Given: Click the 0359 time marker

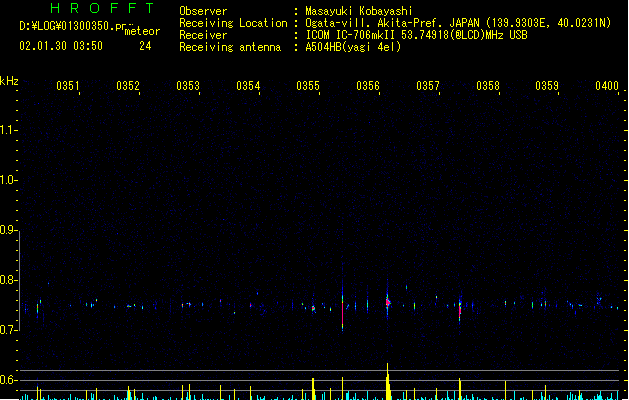Looking at the screenshot, I should click(547, 86).
